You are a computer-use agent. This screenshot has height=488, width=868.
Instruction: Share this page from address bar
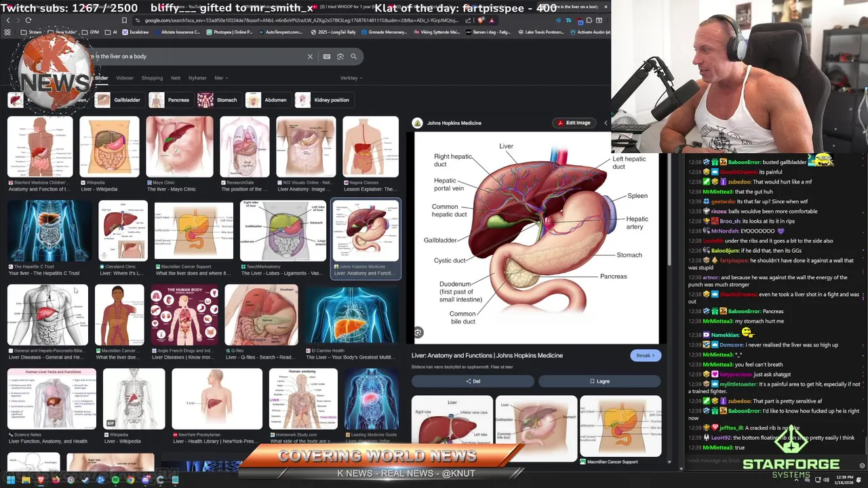coord(468,20)
